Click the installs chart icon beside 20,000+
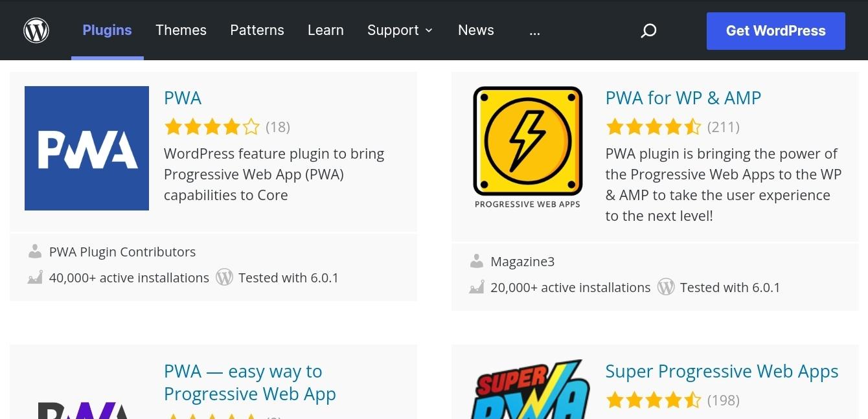 [x=477, y=288]
